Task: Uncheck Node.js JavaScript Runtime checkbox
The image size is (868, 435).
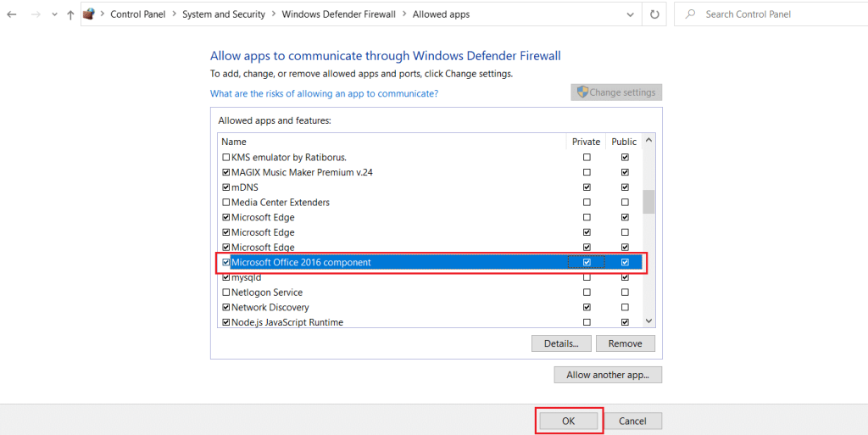Action: coord(225,322)
